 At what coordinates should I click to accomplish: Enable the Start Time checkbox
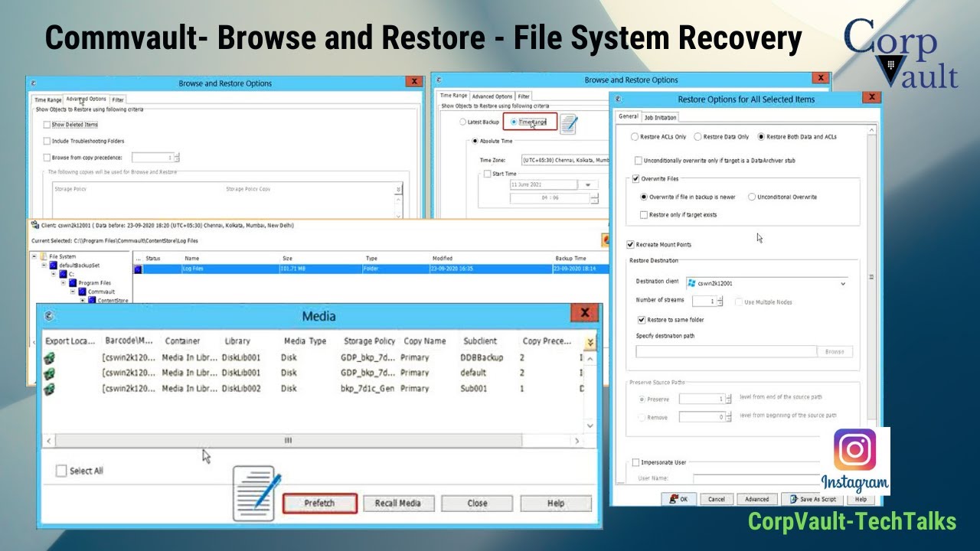[x=487, y=174]
